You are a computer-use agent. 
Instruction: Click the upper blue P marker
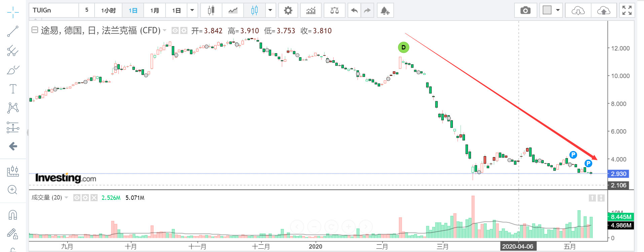coord(573,155)
